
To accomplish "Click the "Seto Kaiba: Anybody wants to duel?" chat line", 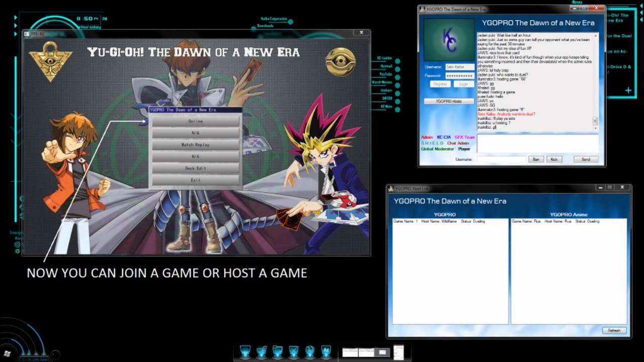I will click(506, 114).
